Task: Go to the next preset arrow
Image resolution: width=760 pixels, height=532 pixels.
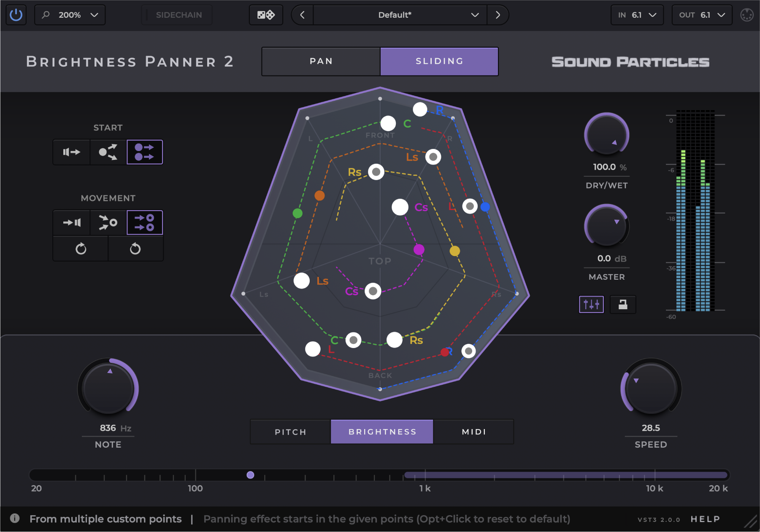Action: coord(498,15)
